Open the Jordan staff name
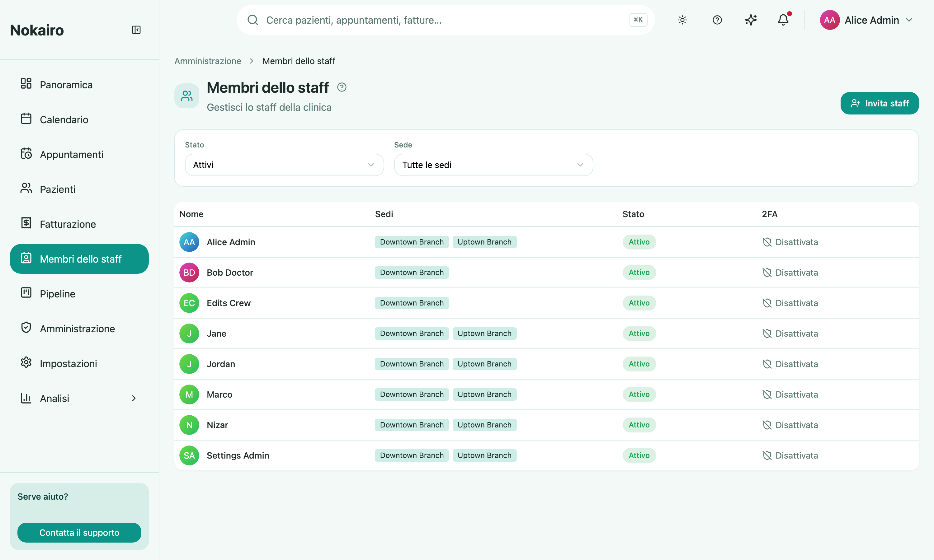This screenshot has height=560, width=934. point(221,364)
